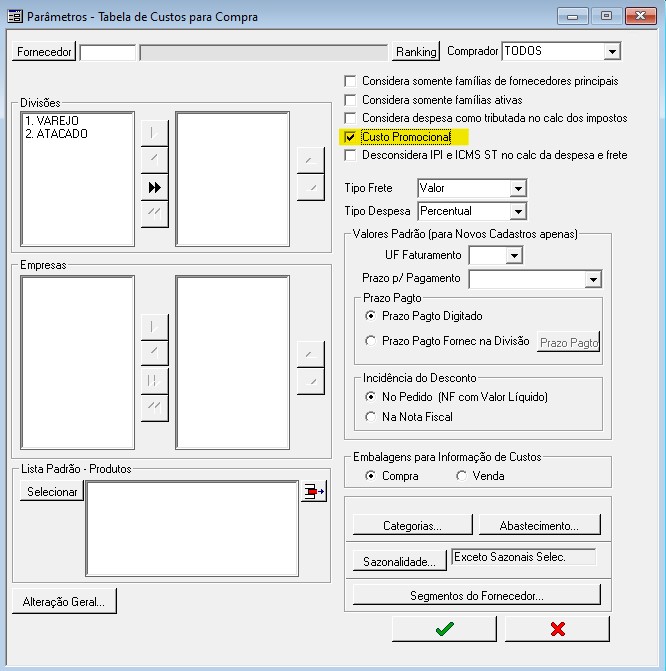This screenshot has height=671, width=666.
Task: Click the disabled Prazo Pagto button
Action: (568, 342)
